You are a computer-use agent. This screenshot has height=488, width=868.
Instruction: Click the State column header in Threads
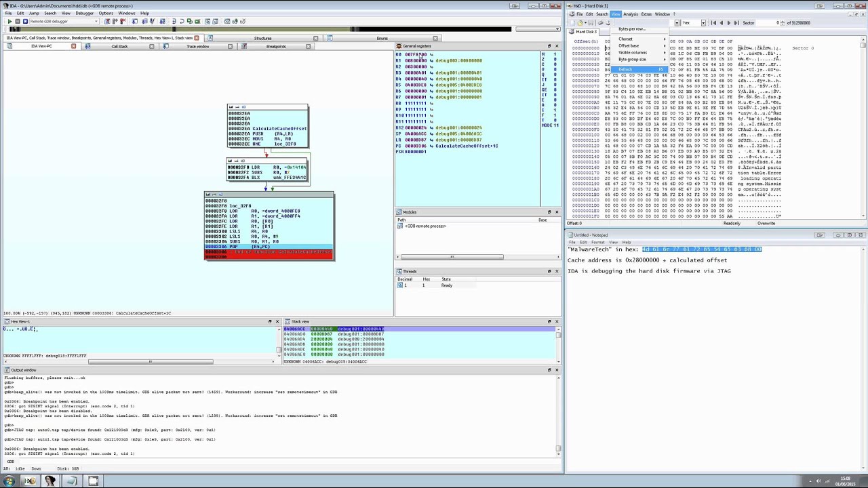[x=446, y=279]
